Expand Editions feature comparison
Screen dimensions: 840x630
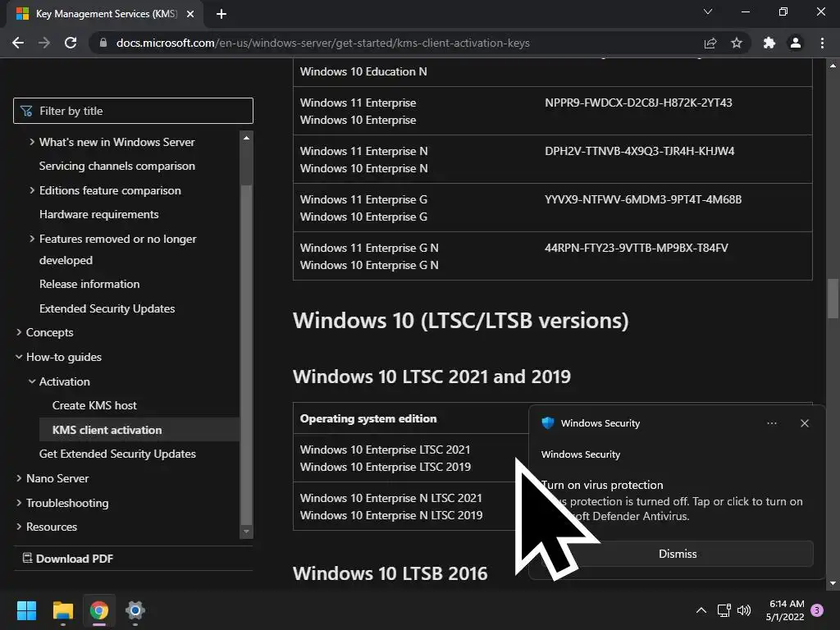click(32, 190)
